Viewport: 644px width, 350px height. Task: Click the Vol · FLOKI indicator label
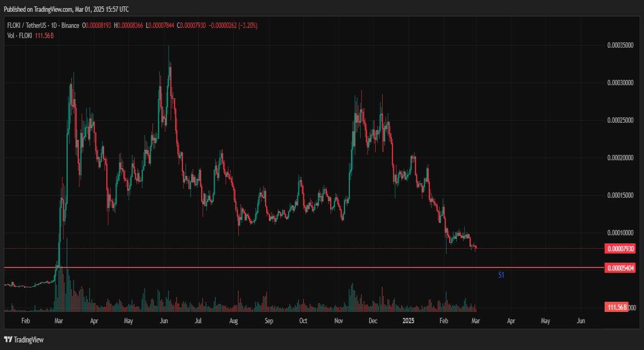(19, 35)
